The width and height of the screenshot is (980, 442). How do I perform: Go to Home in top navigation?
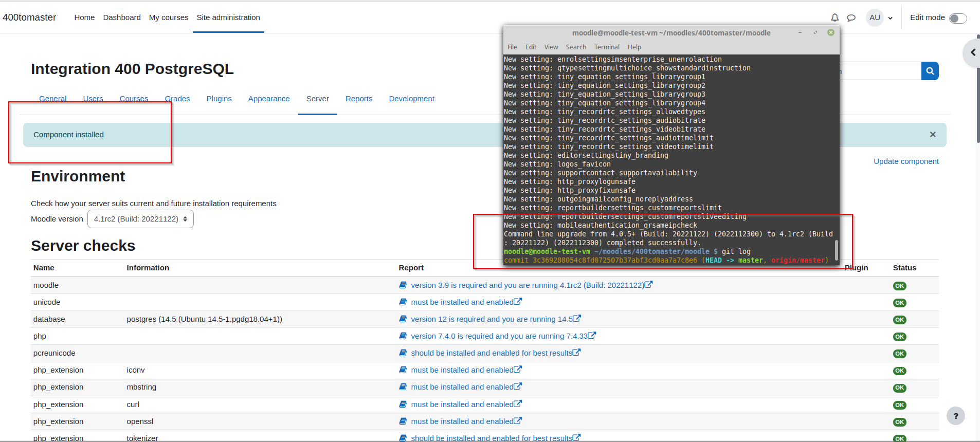(x=84, y=17)
